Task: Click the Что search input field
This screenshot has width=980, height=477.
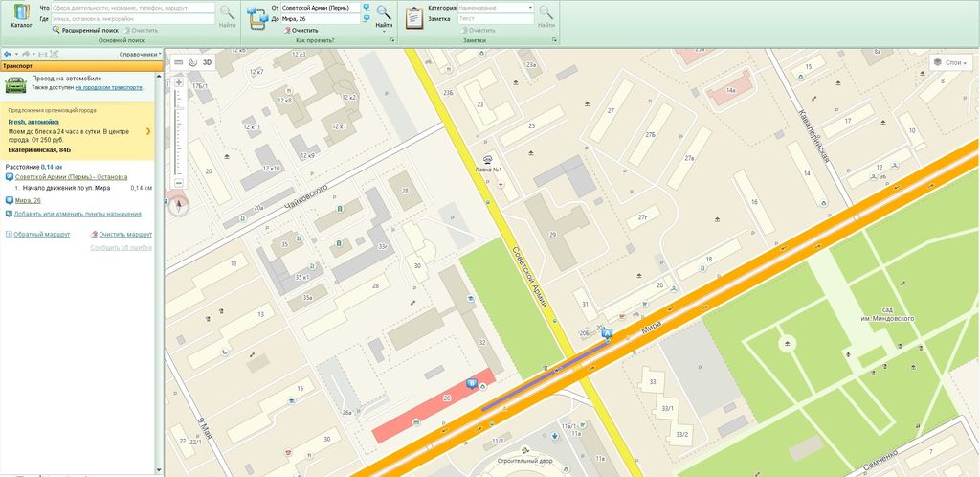Action: 132,8
